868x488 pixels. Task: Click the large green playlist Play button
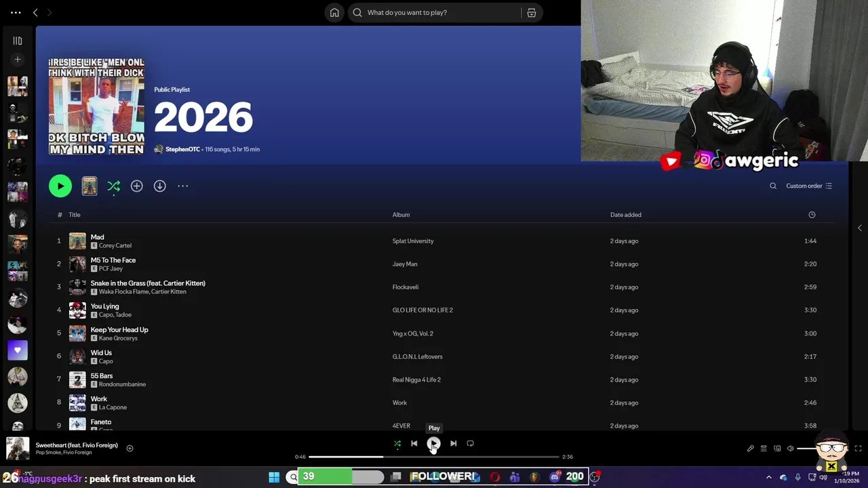(60, 186)
